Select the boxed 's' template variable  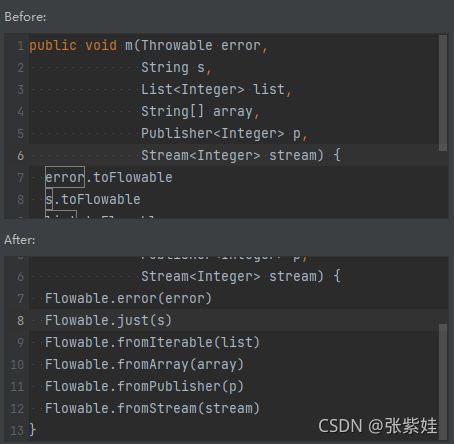(49, 199)
